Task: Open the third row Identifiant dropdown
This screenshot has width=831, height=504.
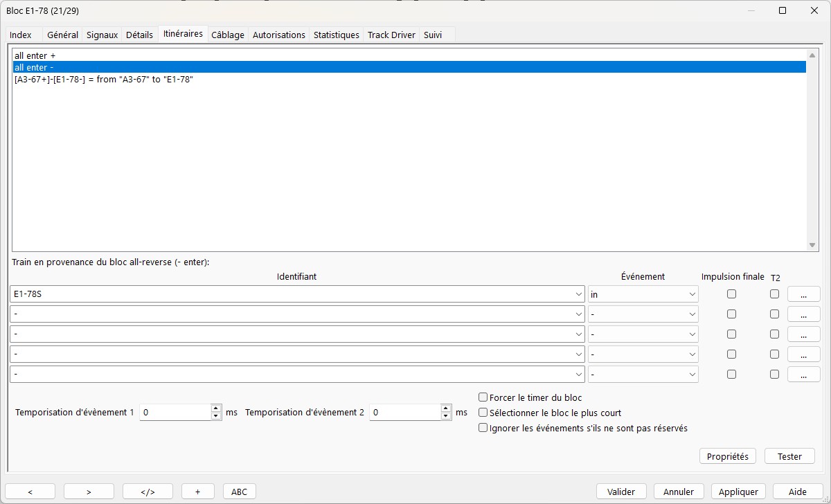Action: point(579,334)
